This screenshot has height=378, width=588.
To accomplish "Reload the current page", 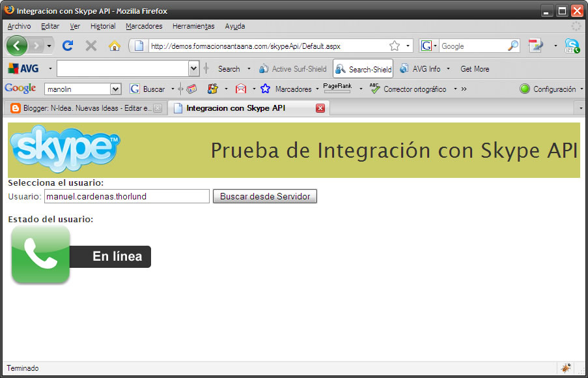I will 67,46.
